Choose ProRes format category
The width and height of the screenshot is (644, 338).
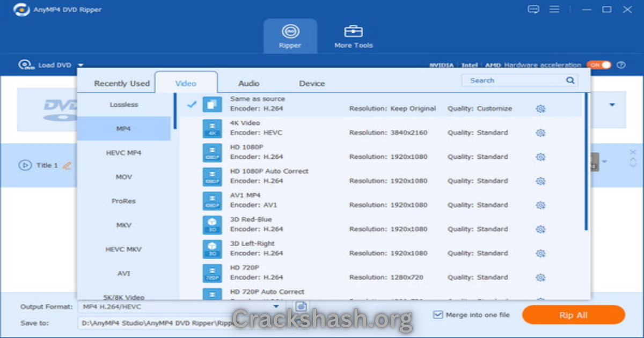click(x=124, y=201)
